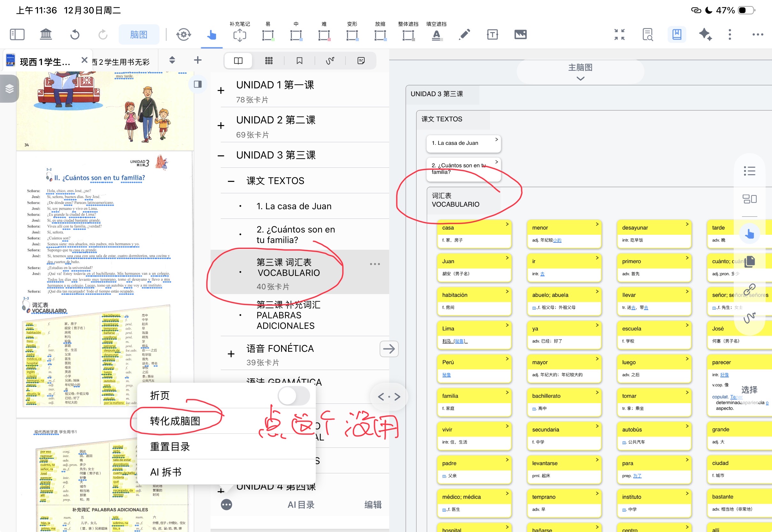Select the pencil drawing tool
The height and width of the screenshot is (532, 772).
pyautogui.click(x=464, y=34)
